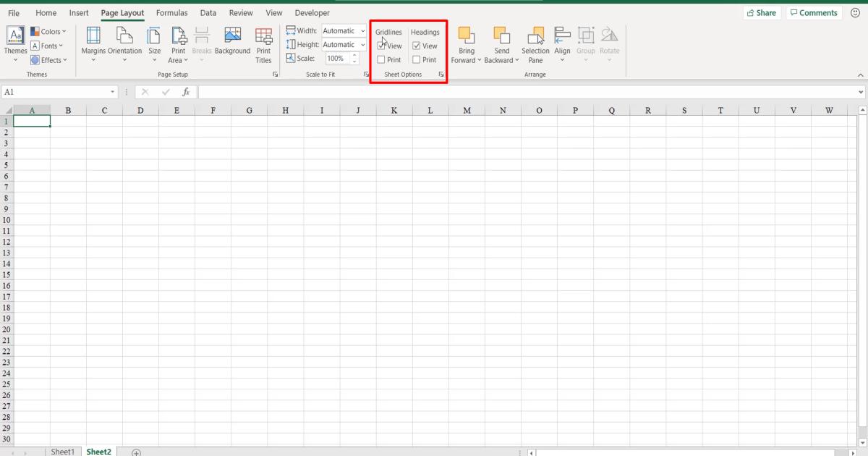This screenshot has width=868, height=456.
Task: Enable Print for Headings
Action: click(416, 59)
